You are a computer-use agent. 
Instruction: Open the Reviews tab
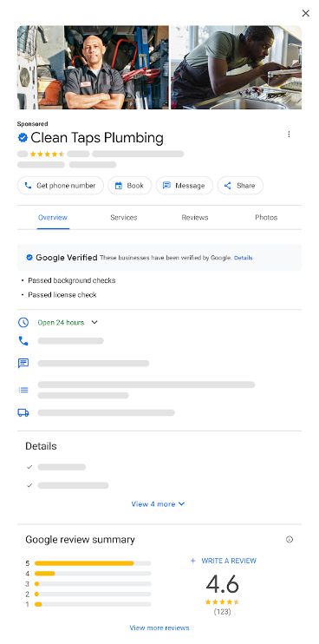[x=195, y=218]
